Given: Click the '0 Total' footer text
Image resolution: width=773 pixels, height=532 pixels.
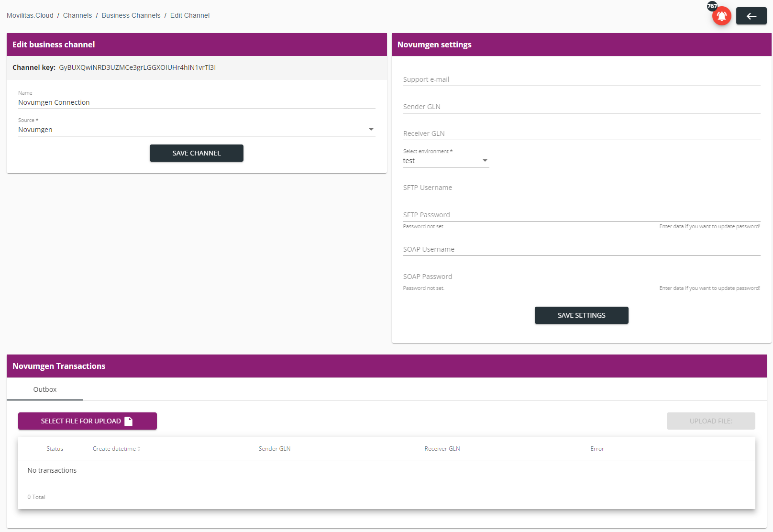Looking at the screenshot, I should pos(36,497).
